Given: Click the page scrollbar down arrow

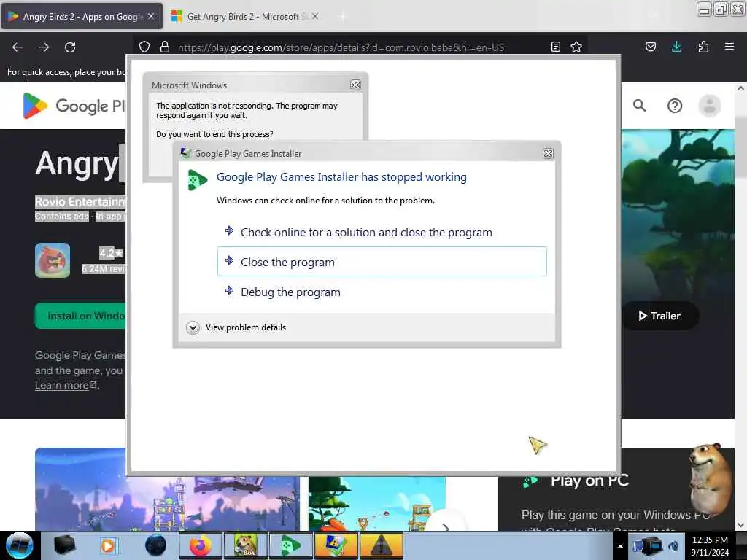Looking at the screenshot, I should pos(740,525).
